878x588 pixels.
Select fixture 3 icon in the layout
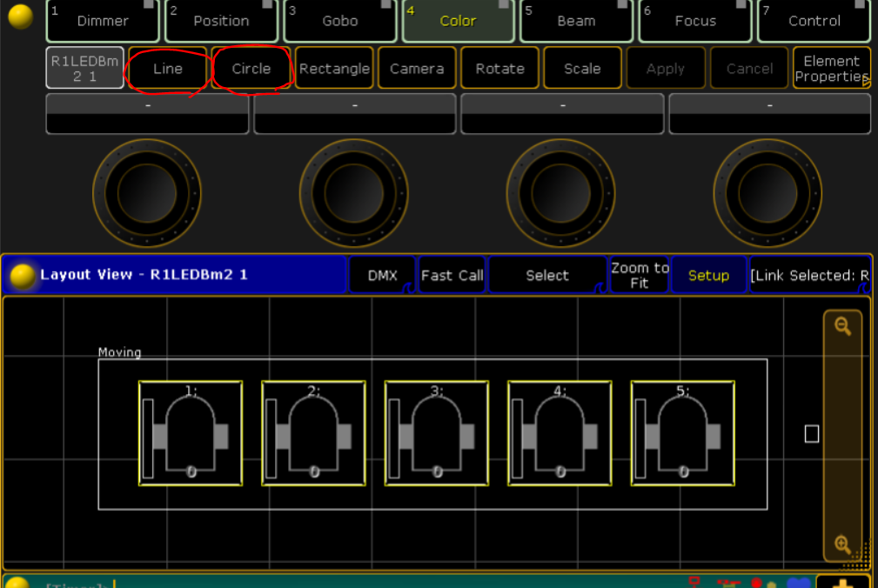(x=437, y=433)
